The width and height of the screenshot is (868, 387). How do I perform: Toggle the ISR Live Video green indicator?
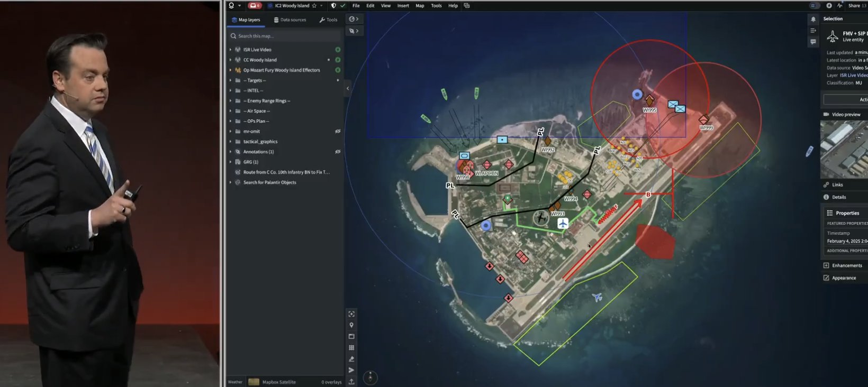(338, 50)
